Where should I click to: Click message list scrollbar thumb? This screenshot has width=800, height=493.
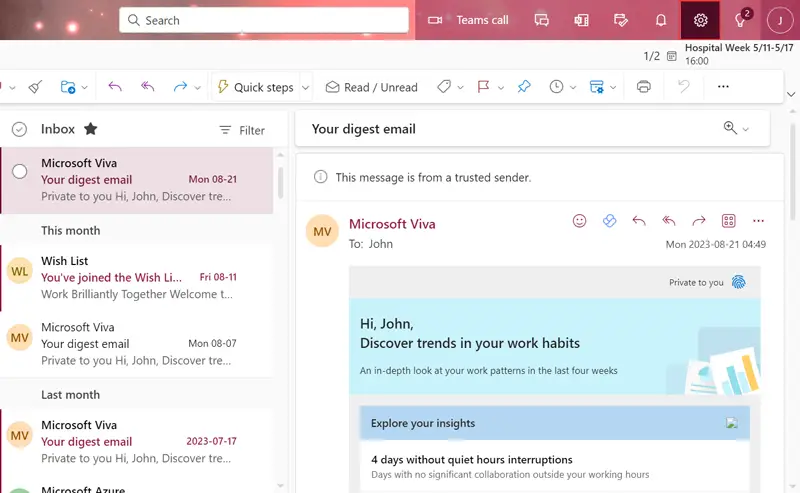tap(280, 182)
